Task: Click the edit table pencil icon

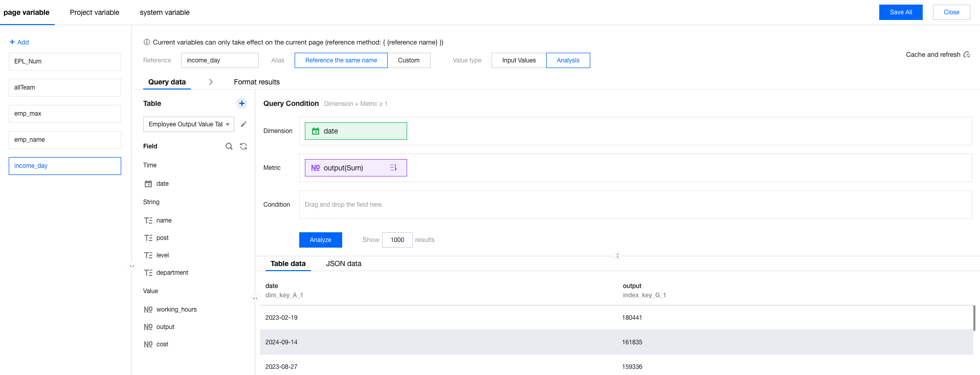Action: (x=243, y=124)
